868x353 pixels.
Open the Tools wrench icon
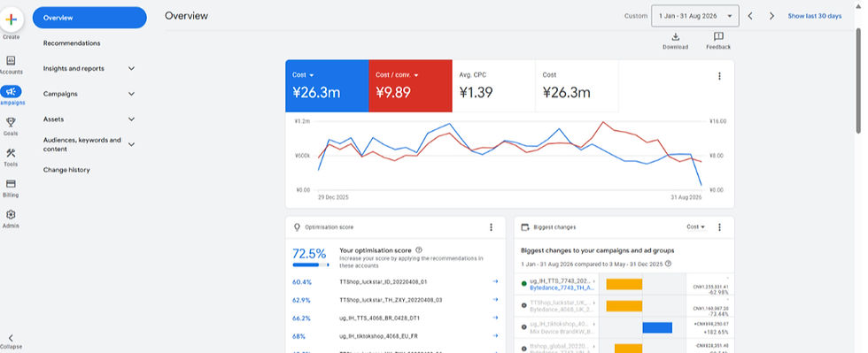11,153
